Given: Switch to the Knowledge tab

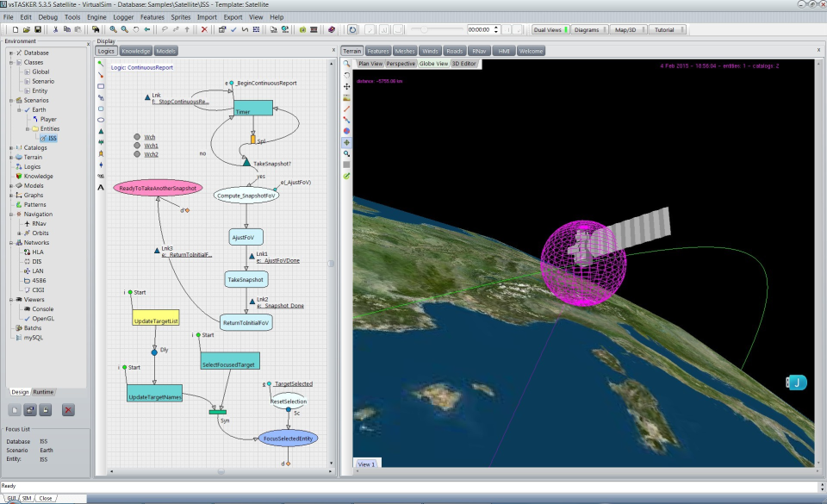Looking at the screenshot, I should [136, 51].
